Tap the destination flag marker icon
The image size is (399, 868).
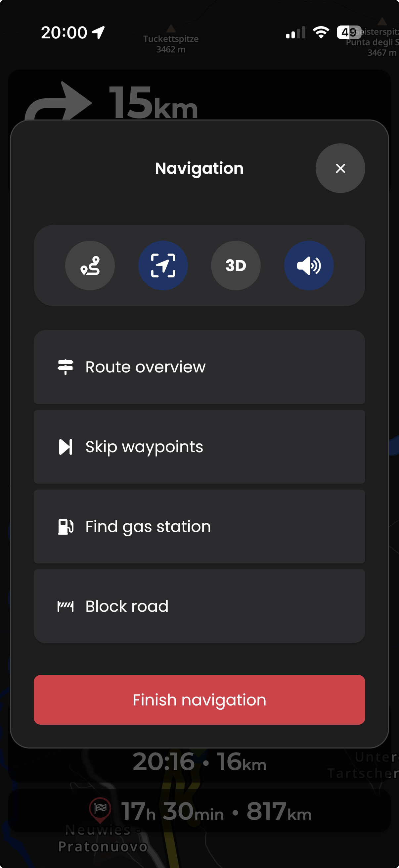[100, 809]
